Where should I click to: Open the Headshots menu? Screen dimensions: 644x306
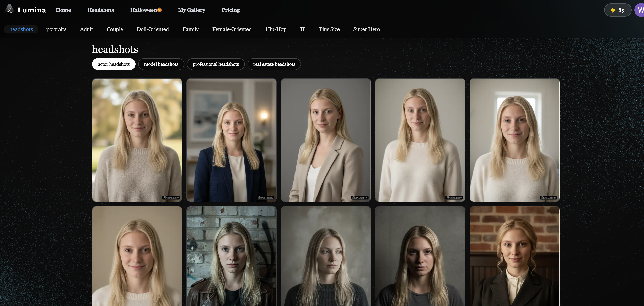(x=100, y=10)
